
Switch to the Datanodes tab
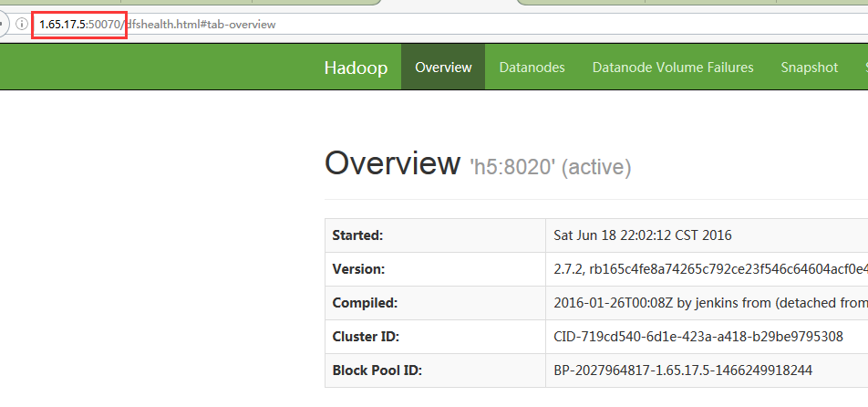point(532,67)
